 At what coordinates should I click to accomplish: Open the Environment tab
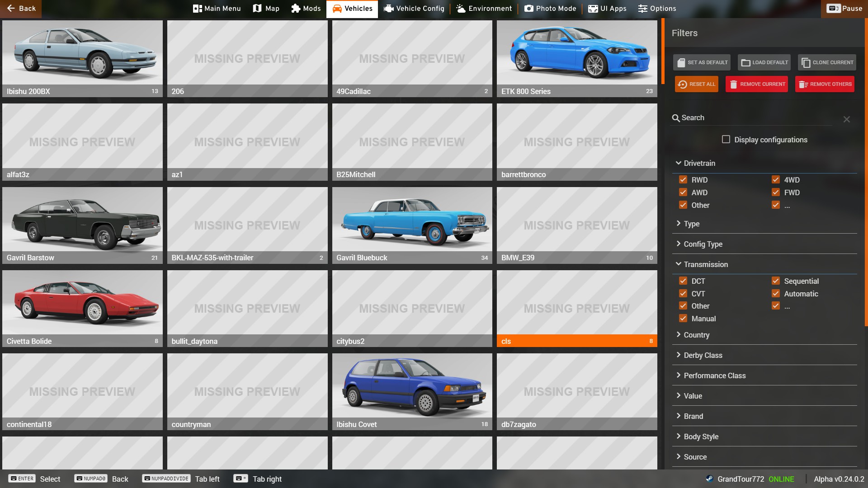pos(484,9)
